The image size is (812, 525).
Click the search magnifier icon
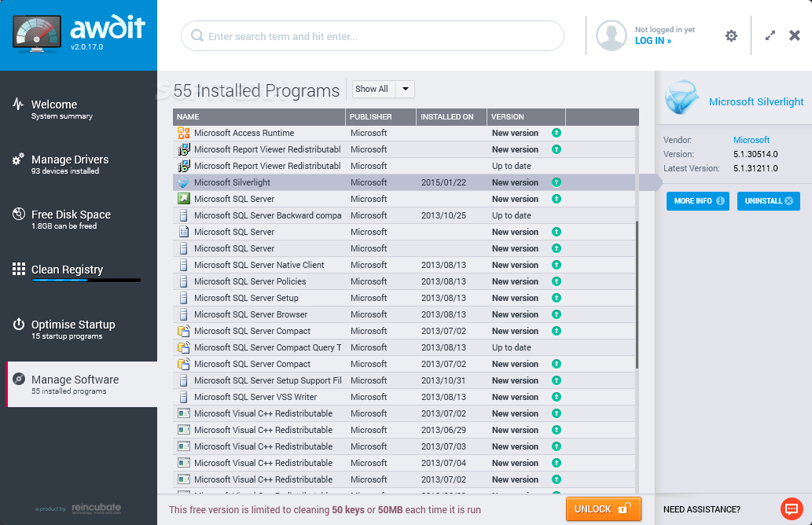coord(197,35)
